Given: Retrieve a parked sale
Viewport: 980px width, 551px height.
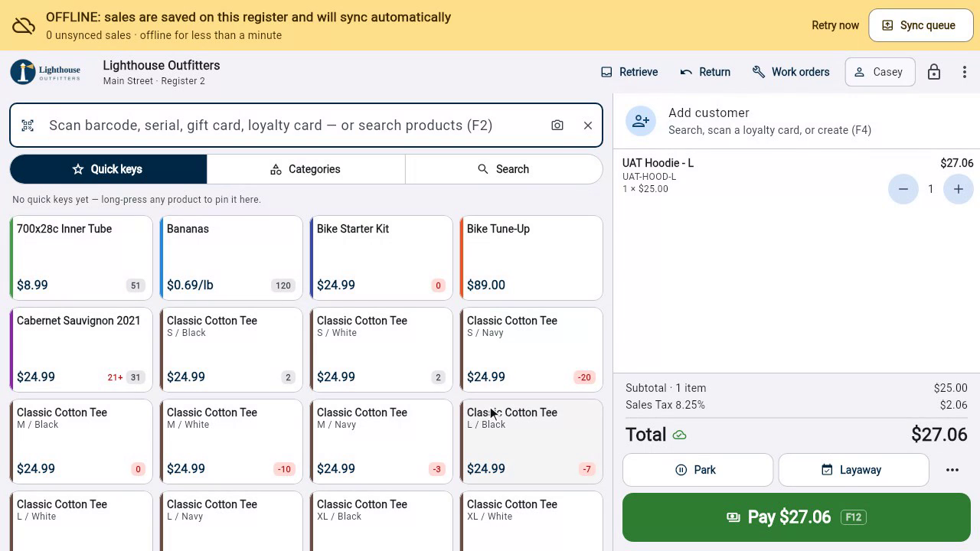Looking at the screenshot, I should point(629,72).
